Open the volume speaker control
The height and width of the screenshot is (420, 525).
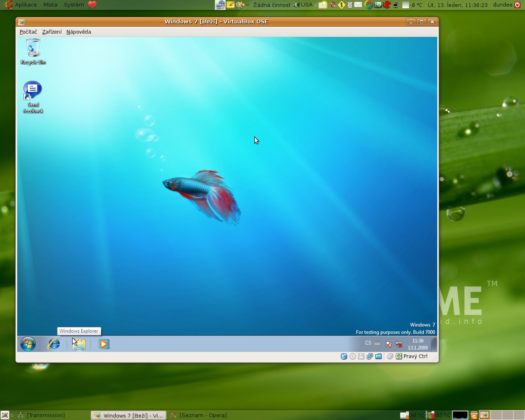[296, 5]
